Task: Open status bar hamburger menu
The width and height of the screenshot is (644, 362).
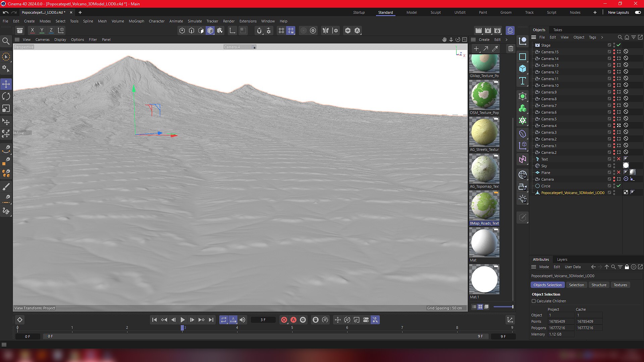Action: (4, 345)
